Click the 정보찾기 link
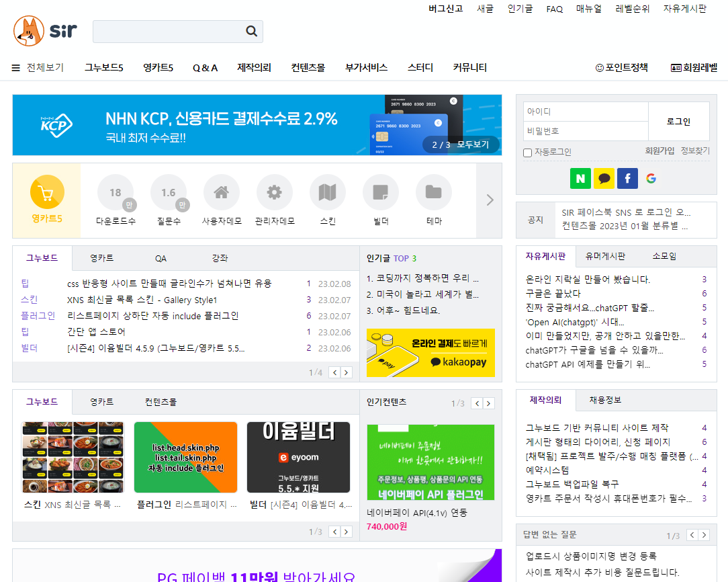This screenshot has width=728, height=582. pos(695,151)
